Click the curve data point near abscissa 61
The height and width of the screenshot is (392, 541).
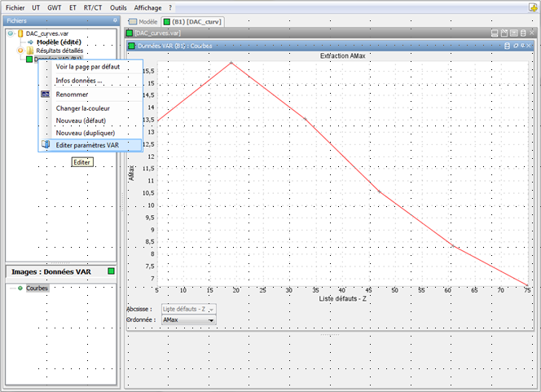[453, 245]
